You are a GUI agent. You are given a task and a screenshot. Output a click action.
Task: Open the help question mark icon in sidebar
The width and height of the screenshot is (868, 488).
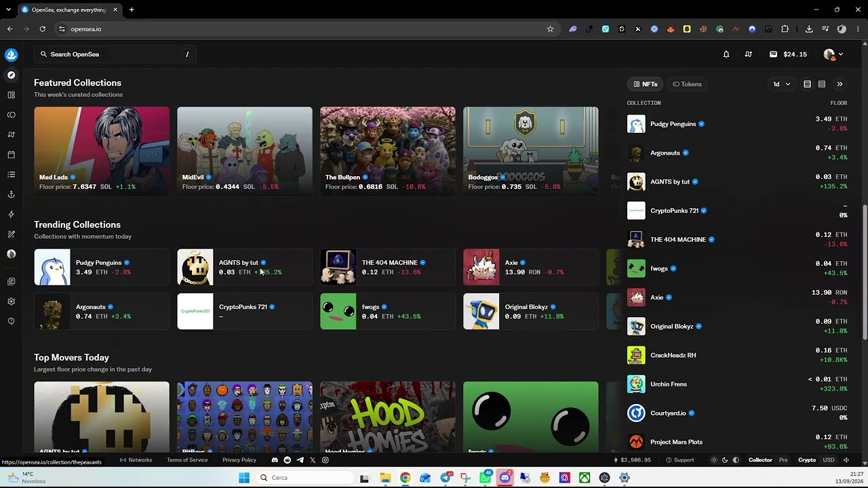coord(11,321)
